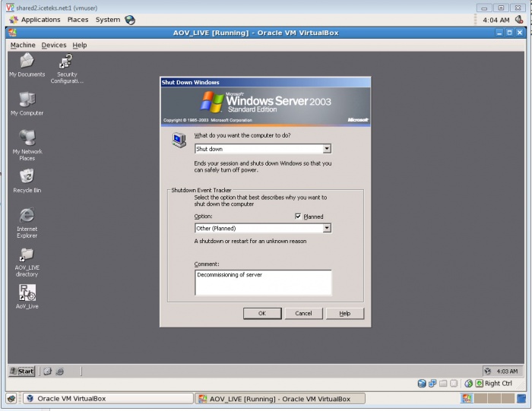The image size is (532, 411).
Task: Click VirtualBox network activity icon
Action: 432,384
